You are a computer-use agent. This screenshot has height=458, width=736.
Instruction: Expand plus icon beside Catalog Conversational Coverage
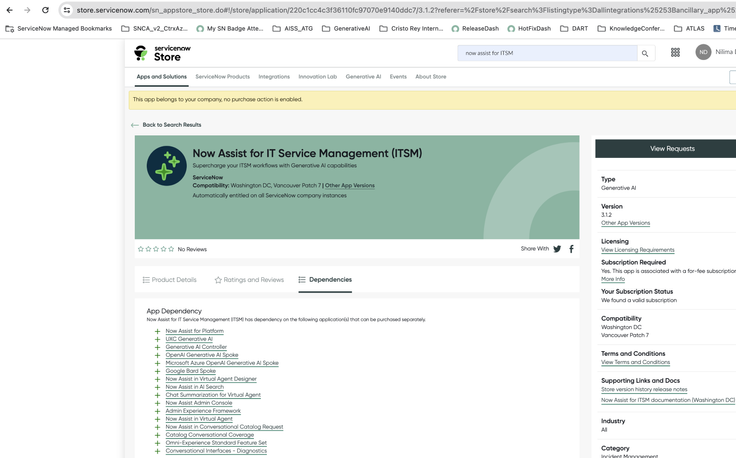pyautogui.click(x=157, y=435)
